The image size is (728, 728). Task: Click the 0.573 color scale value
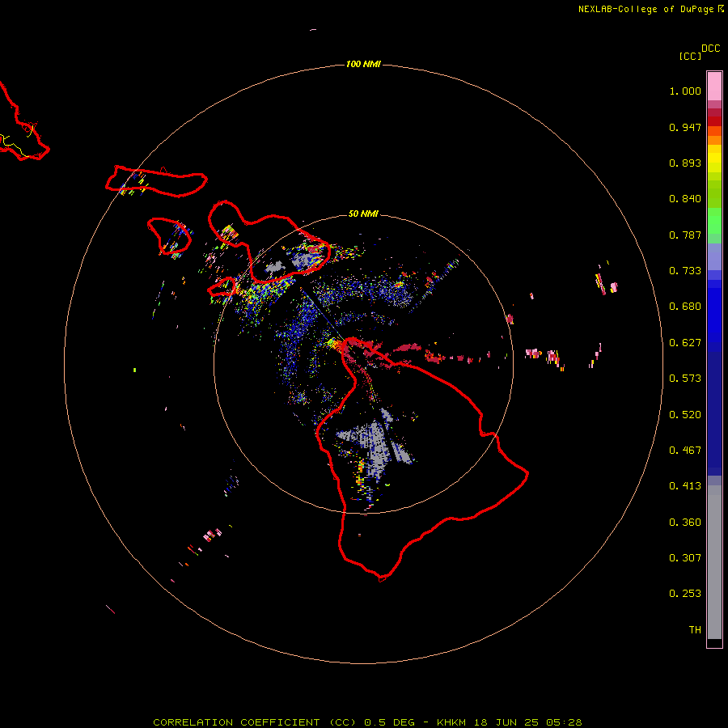click(x=685, y=379)
